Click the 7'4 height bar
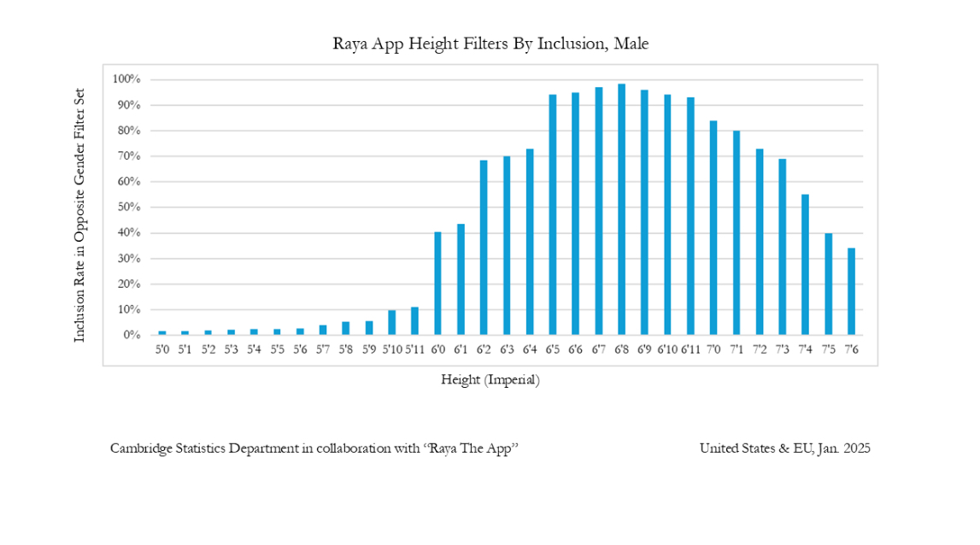This screenshot has height=545, width=980. tap(805, 264)
